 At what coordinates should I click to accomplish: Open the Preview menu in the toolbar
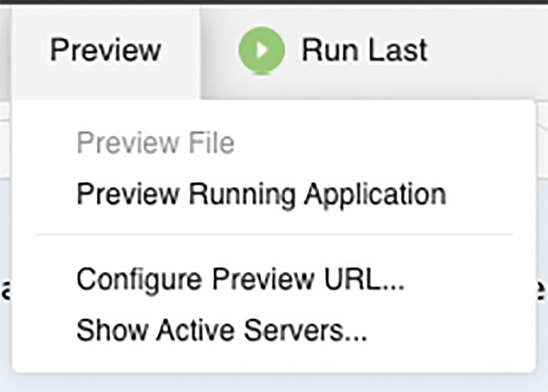[x=106, y=50]
